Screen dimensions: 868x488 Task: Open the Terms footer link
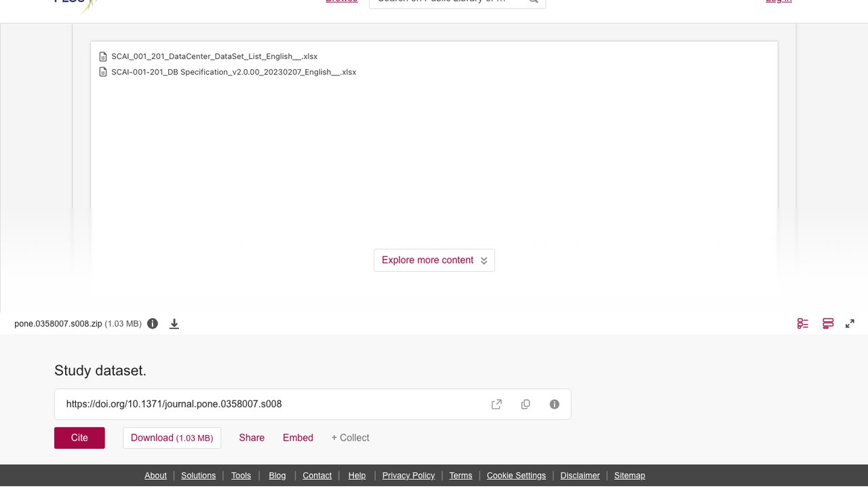point(460,476)
